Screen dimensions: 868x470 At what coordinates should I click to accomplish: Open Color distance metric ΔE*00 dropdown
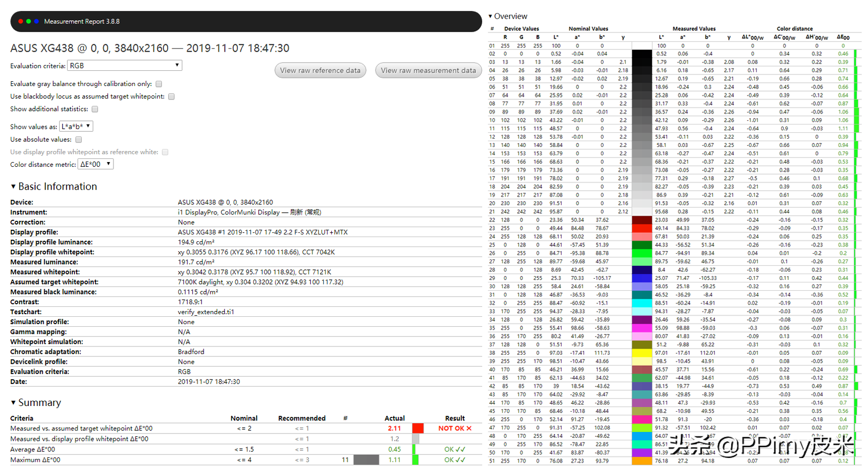click(x=95, y=164)
